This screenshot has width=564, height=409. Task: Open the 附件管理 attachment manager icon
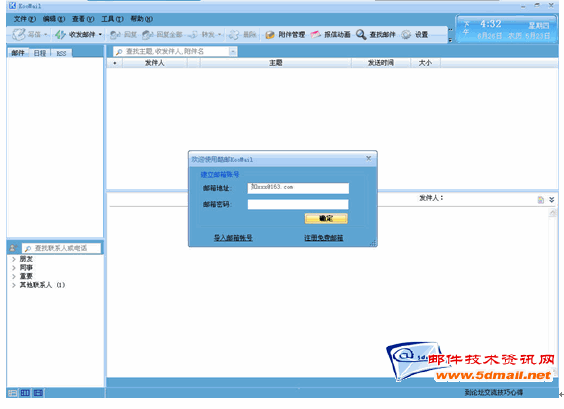coord(270,35)
